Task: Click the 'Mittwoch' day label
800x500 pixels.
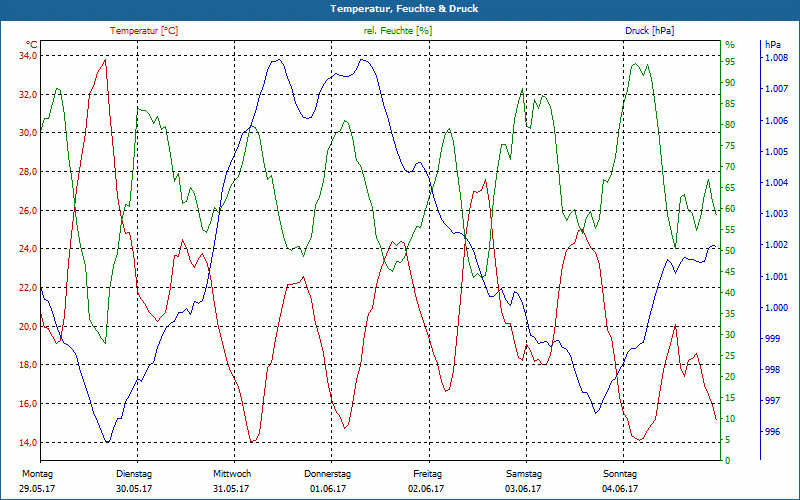Action: click(232, 474)
